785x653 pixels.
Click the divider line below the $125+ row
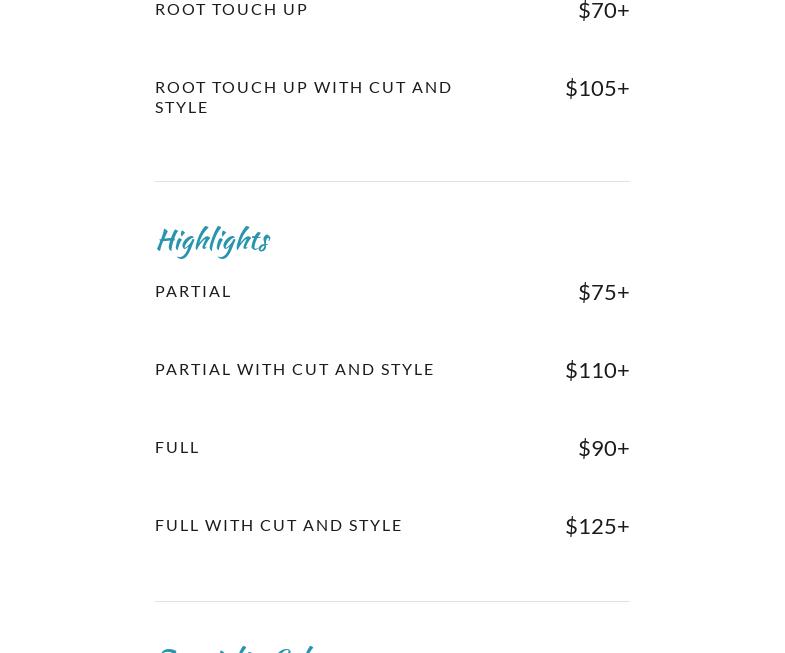tap(392, 601)
